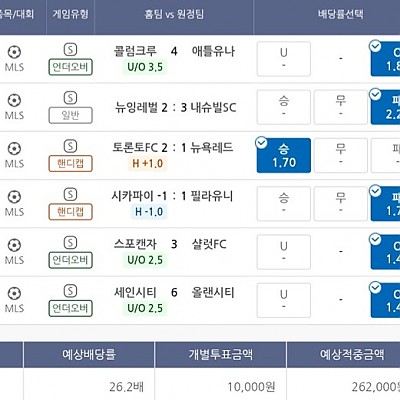Select 무 draw option for 토론토FC match
The width and height of the screenshot is (400, 400).
pyautogui.click(x=341, y=155)
